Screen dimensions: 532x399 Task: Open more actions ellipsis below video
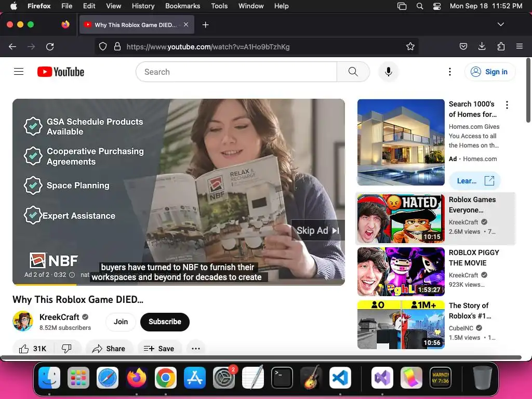click(196, 349)
